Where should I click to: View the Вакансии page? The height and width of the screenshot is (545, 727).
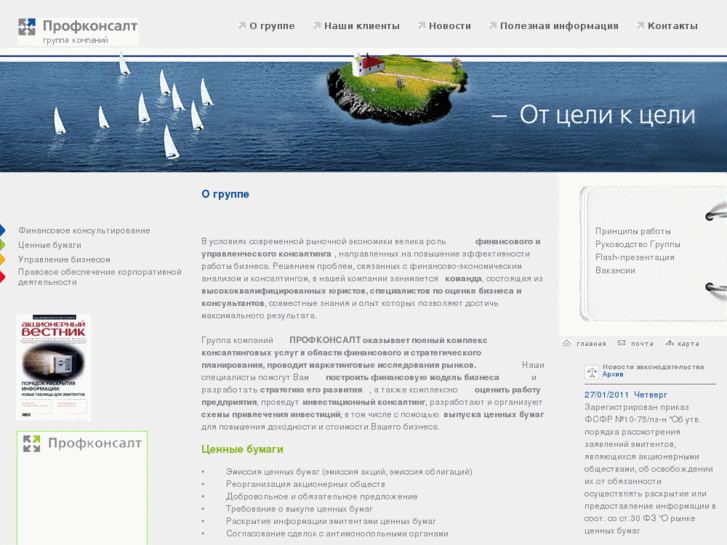point(614,270)
